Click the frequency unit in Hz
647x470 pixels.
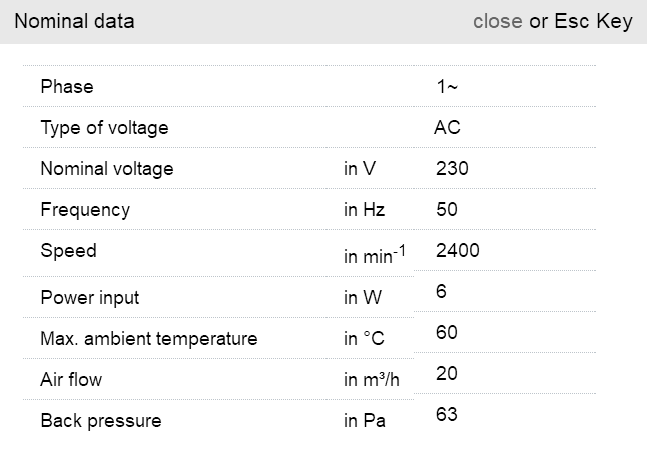pyautogui.click(x=364, y=210)
